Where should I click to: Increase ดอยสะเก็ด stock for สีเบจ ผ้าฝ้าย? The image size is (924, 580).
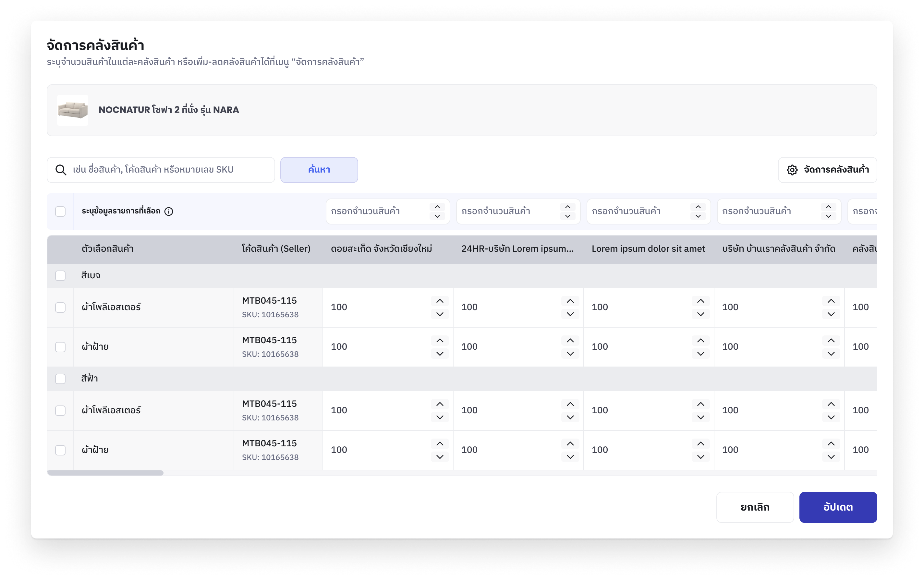[440, 340]
